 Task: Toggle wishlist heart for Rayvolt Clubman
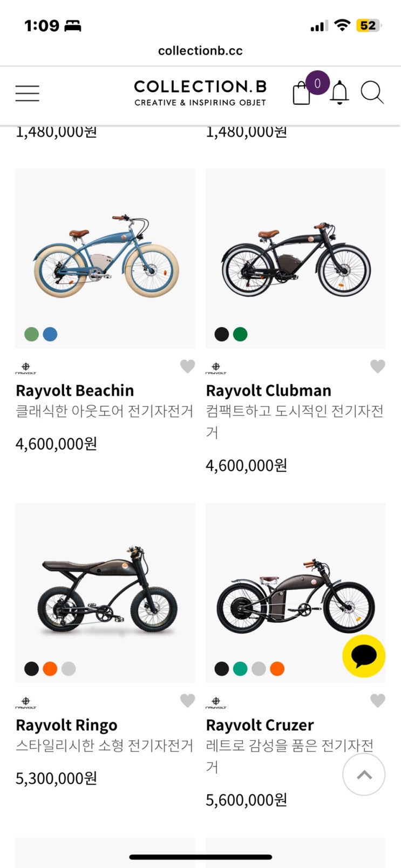pyautogui.click(x=378, y=367)
